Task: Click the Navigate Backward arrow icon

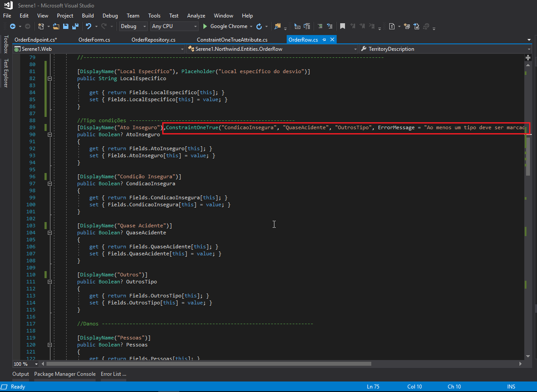Action: pos(13,26)
